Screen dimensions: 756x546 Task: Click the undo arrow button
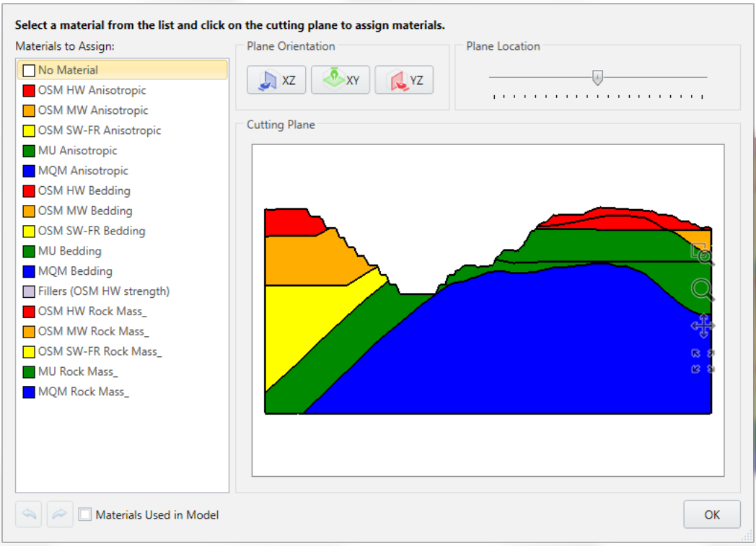[28, 514]
